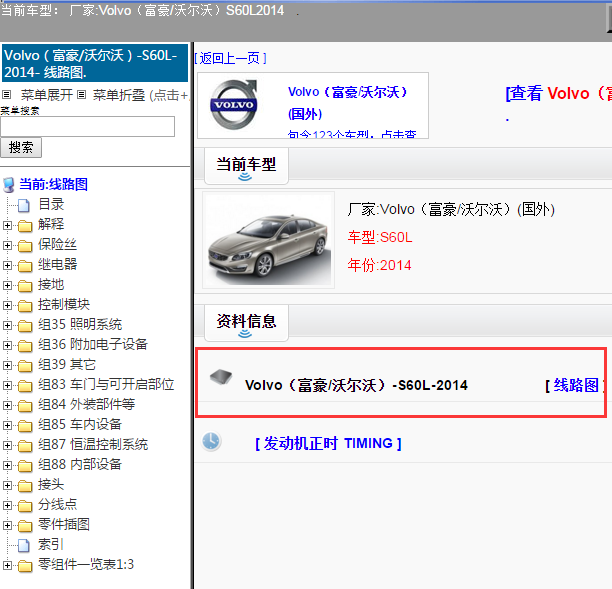Click the 车型:S60L text
612x589 pixels.
(380, 237)
